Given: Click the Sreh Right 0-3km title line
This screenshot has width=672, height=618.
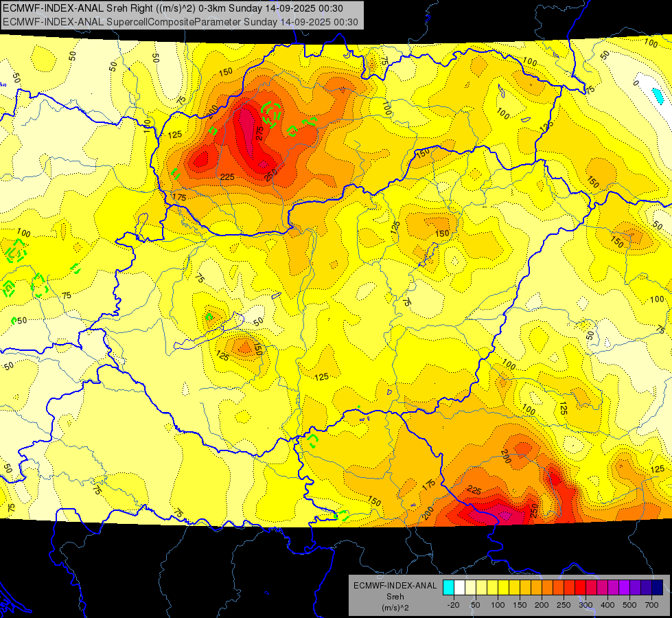Looking at the screenshot, I should 173,8.
